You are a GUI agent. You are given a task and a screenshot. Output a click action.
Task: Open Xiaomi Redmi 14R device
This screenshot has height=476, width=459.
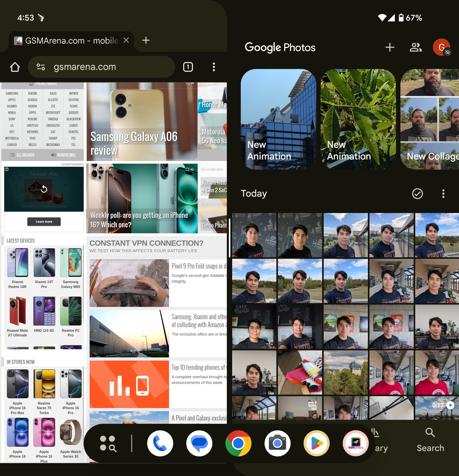(x=17, y=268)
